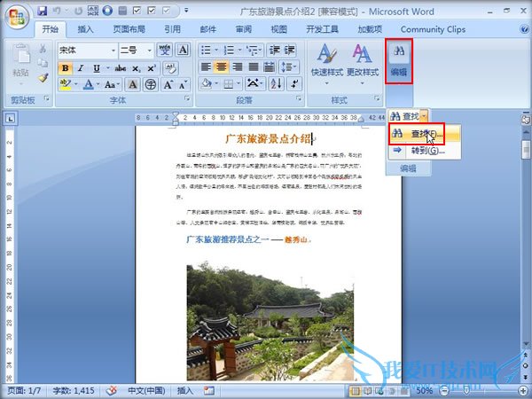Screen dimensions: 532x399
Task: Select the 转到(G)... menu item
Action: tap(426, 150)
